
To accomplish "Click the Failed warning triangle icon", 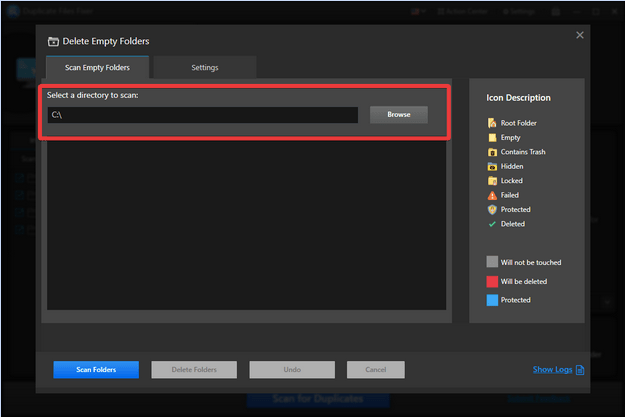I will click(492, 195).
